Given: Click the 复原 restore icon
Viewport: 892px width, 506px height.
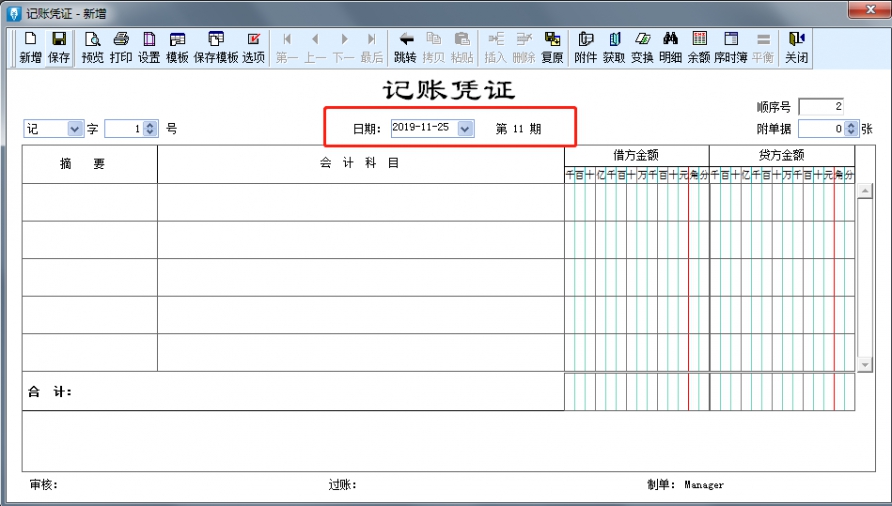Looking at the screenshot, I should click(x=552, y=47).
